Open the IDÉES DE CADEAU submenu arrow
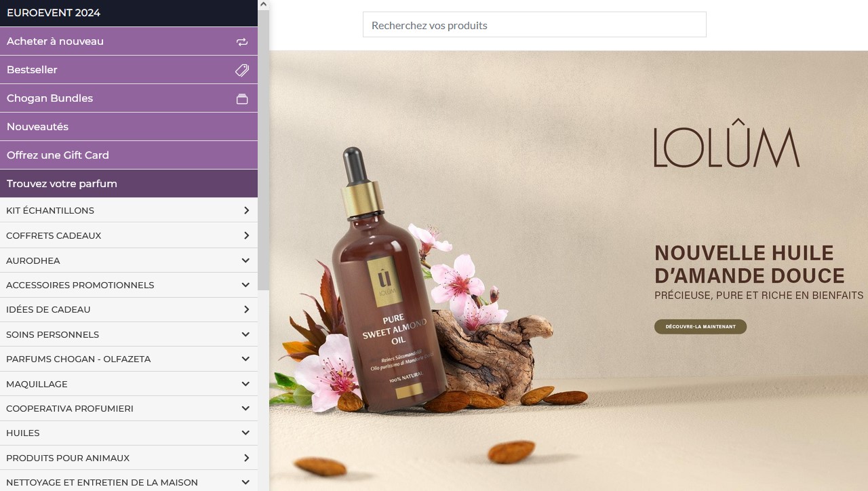The height and width of the screenshot is (491, 868). click(246, 309)
